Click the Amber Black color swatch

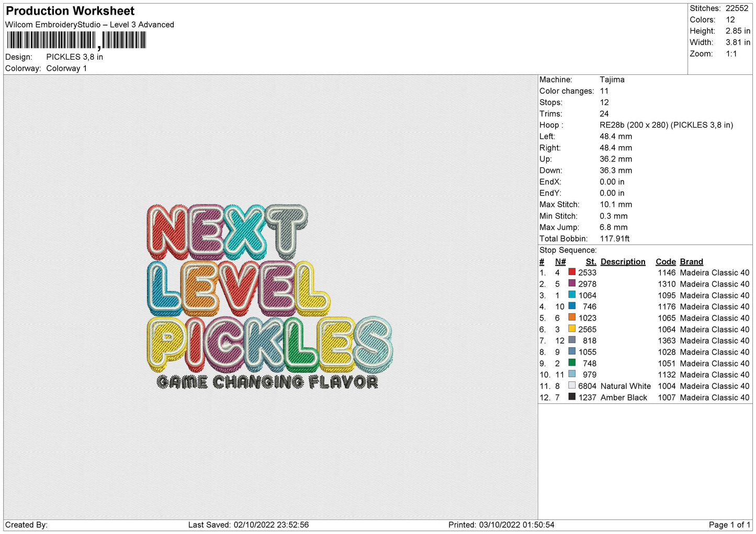(x=572, y=397)
